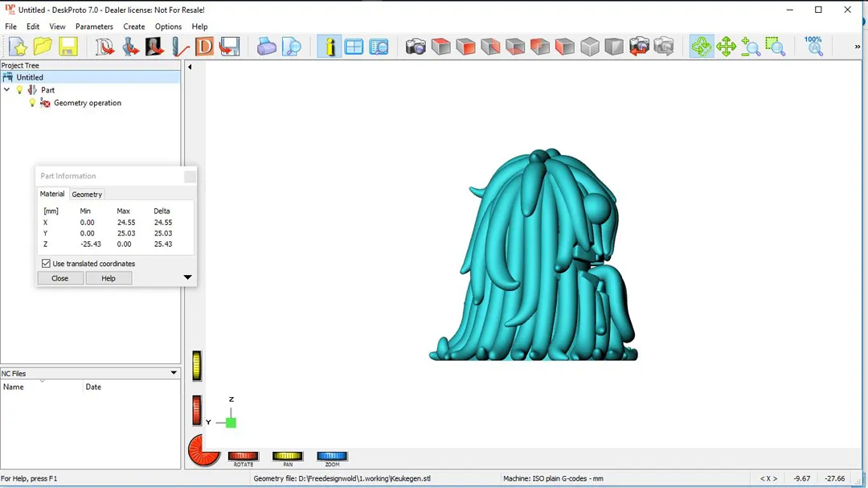
Task: Click the greyed camera with forward-arrow icon
Action: point(664,47)
